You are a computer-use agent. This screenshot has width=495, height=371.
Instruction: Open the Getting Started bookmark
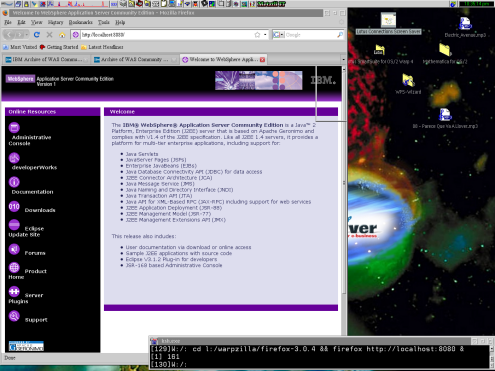point(59,47)
